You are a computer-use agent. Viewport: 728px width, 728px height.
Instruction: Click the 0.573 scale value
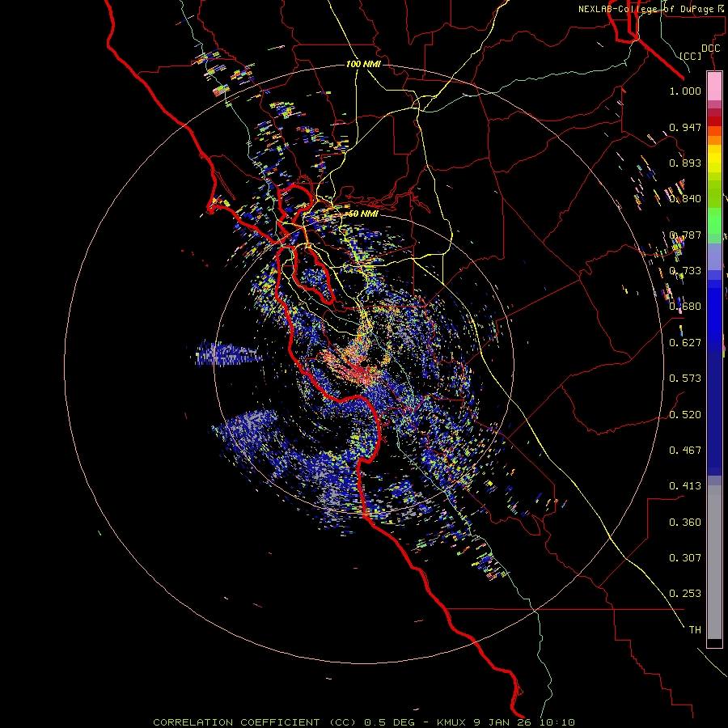[685, 379]
